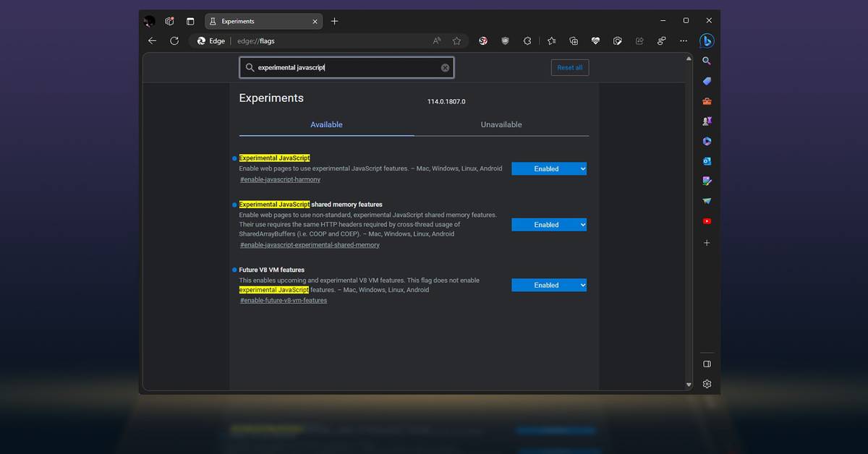The width and height of the screenshot is (868, 454).
Task: Open Browser essentials heart icon
Action: coord(595,41)
